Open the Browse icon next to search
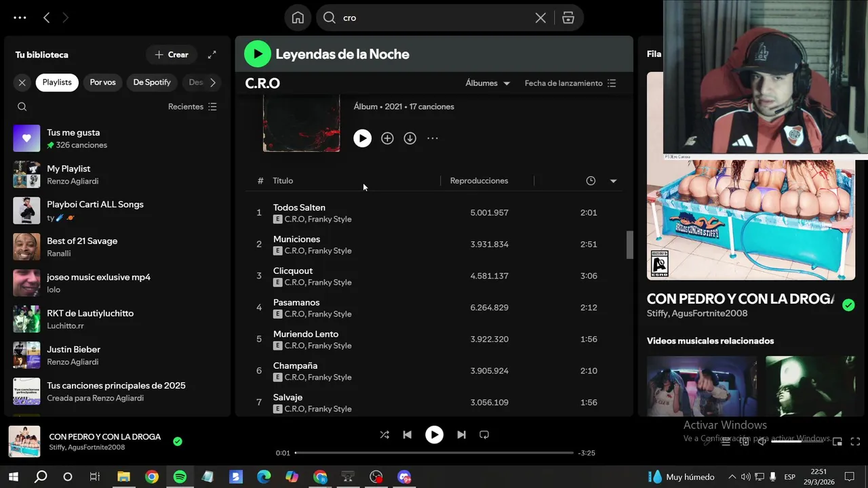 [568, 18]
